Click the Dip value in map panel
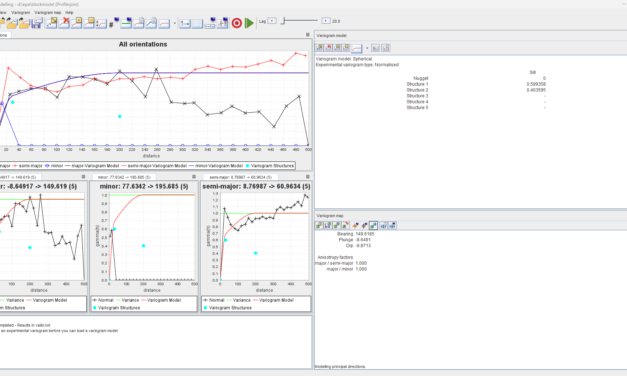The image size is (627, 376). (x=363, y=246)
